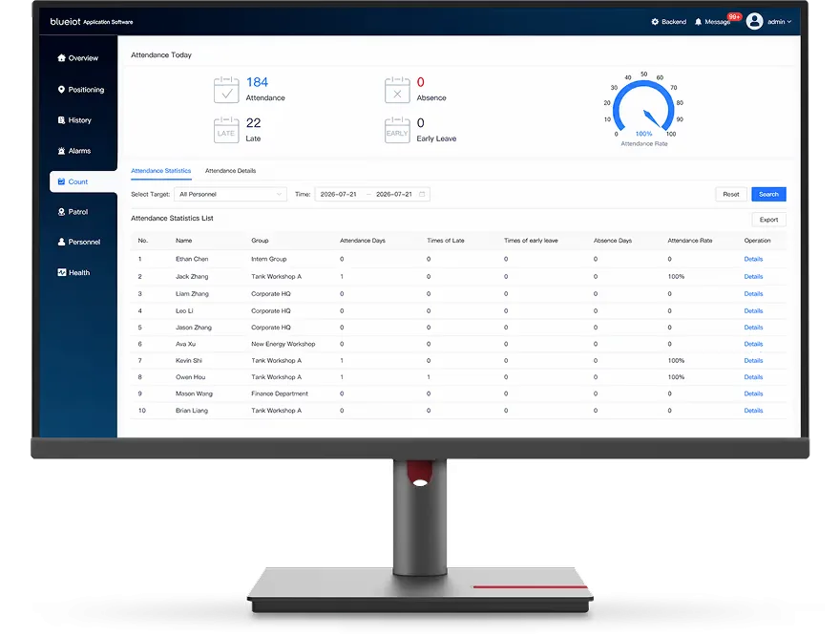Switch to Attendance Statistics tab
Viewport: 840px width, 638px height.
[160, 171]
